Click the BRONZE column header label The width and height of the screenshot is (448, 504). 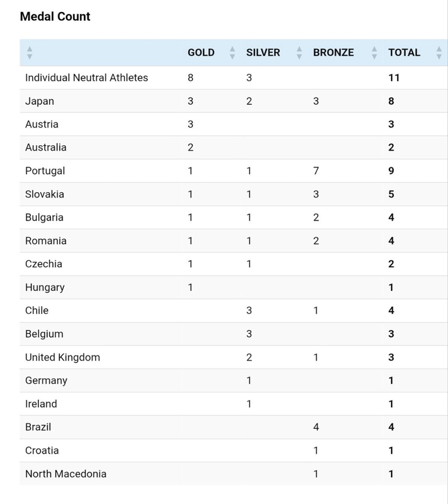tap(333, 52)
